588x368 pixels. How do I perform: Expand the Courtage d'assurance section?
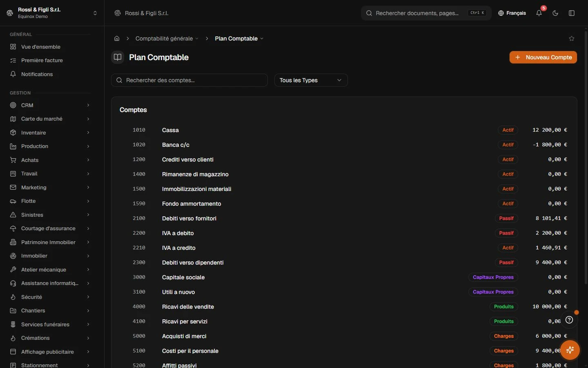pos(50,229)
